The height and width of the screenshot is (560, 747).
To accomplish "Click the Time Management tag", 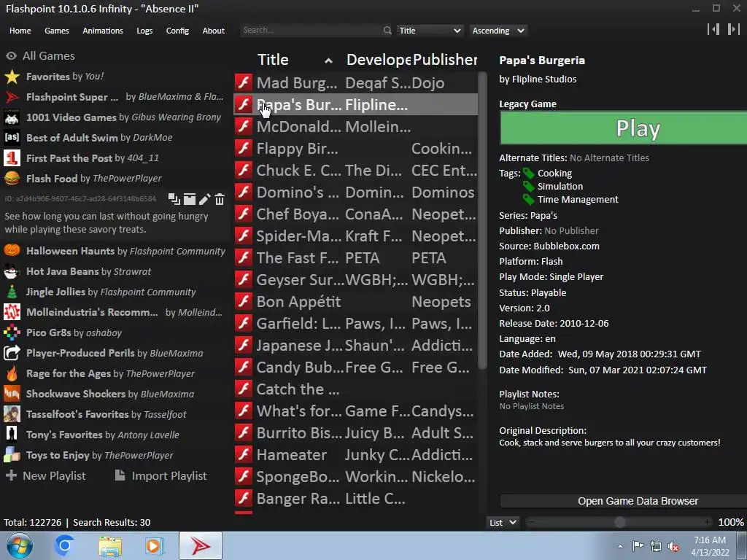I will [x=578, y=200].
